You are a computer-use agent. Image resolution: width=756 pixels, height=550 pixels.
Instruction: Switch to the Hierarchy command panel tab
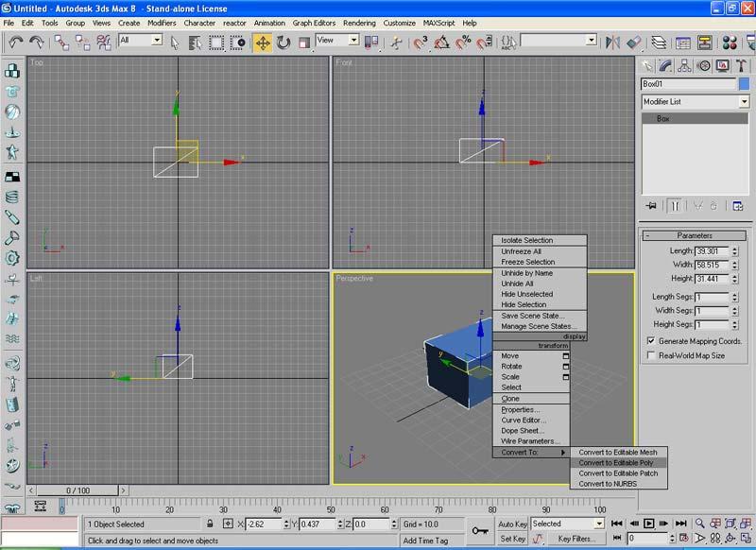pos(684,66)
